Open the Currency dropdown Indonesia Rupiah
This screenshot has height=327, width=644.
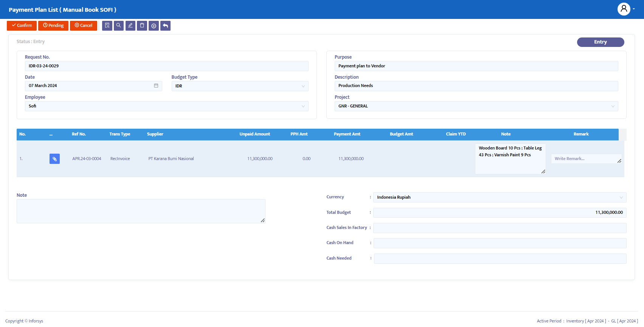(500, 197)
